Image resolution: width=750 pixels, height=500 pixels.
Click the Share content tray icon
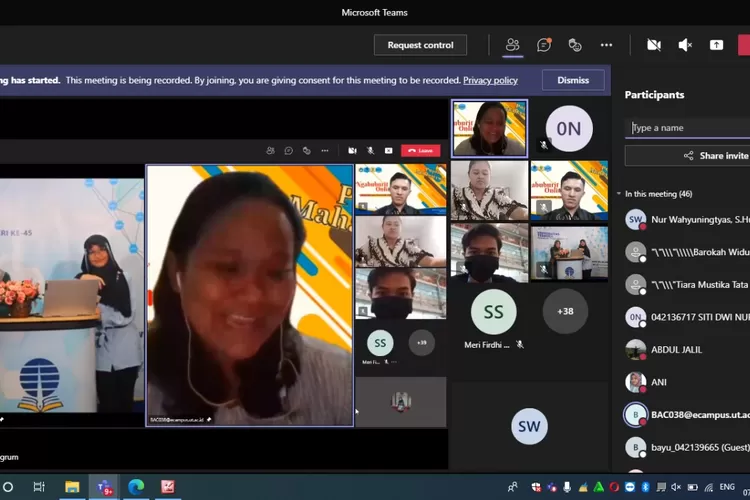point(716,45)
